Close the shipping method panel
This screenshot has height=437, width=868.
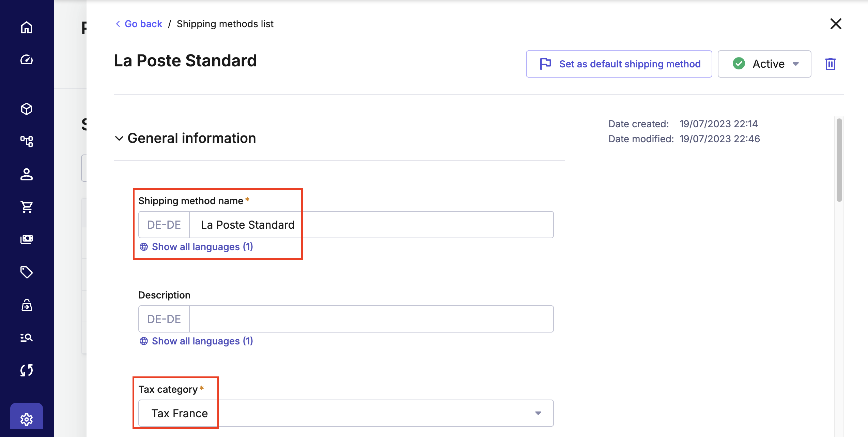pos(836,24)
